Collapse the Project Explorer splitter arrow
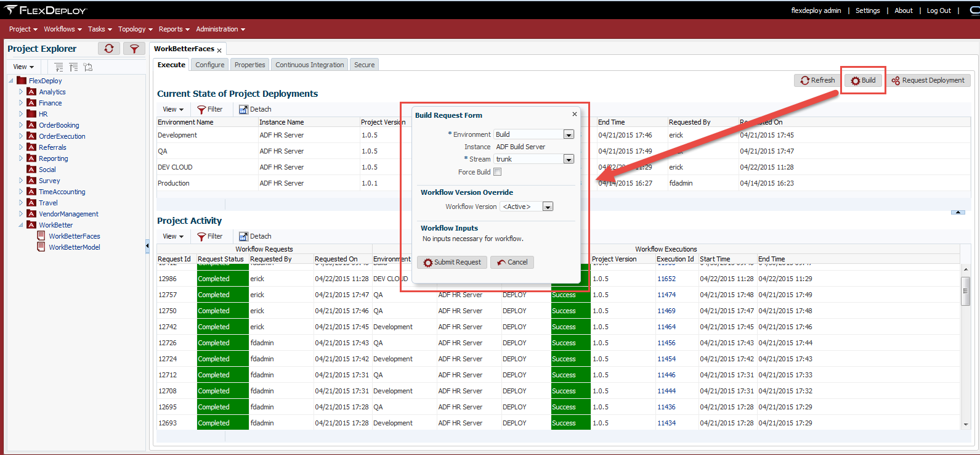The width and height of the screenshot is (980, 455). pos(147,246)
